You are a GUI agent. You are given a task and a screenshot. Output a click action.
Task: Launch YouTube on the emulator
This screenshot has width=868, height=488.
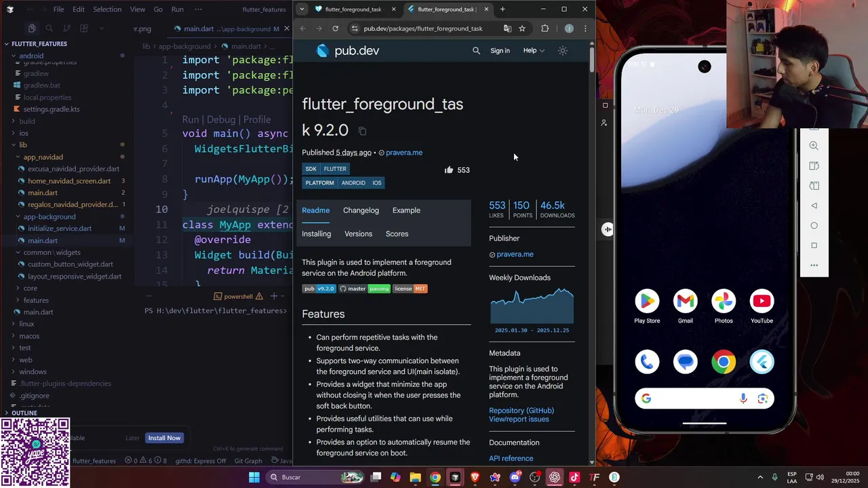tap(762, 301)
